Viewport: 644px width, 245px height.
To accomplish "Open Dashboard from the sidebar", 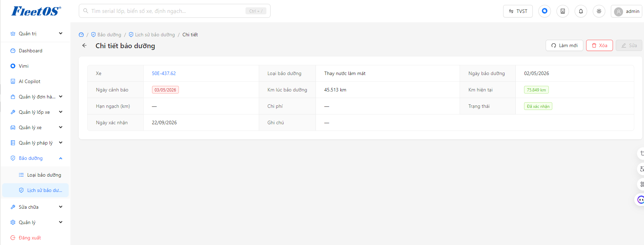I will (35, 51).
